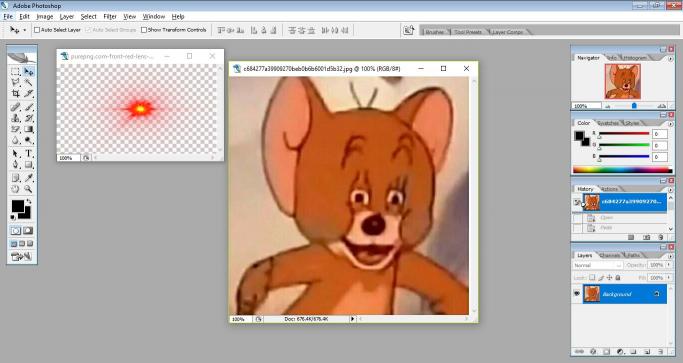Toggle lock position in Layers panel

(609, 278)
